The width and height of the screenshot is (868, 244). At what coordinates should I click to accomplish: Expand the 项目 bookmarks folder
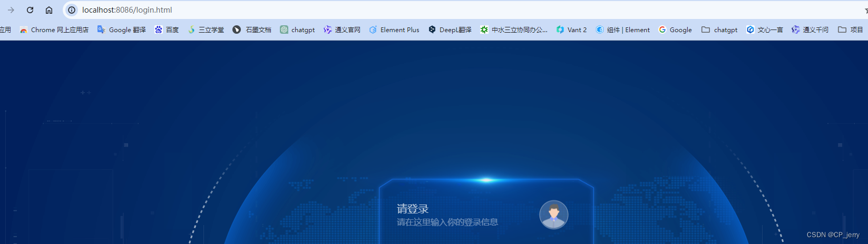click(x=850, y=30)
